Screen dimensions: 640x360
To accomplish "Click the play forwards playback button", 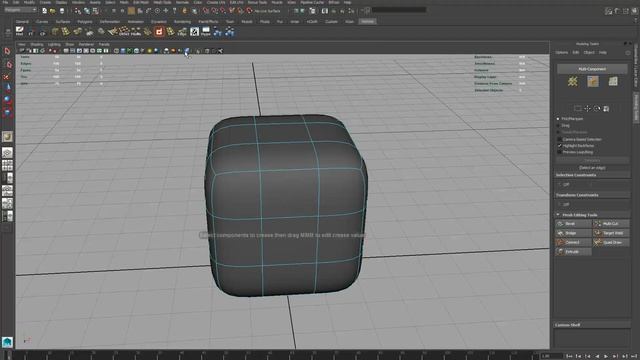I will pyautogui.click(x=606, y=356).
